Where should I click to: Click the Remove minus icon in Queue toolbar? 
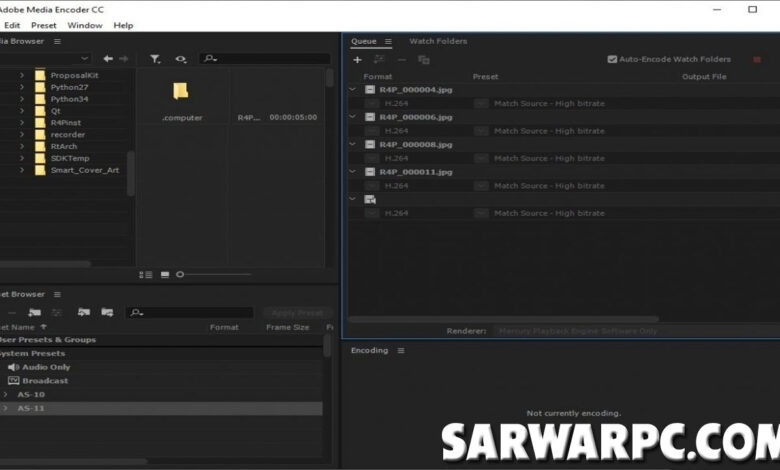(x=401, y=60)
